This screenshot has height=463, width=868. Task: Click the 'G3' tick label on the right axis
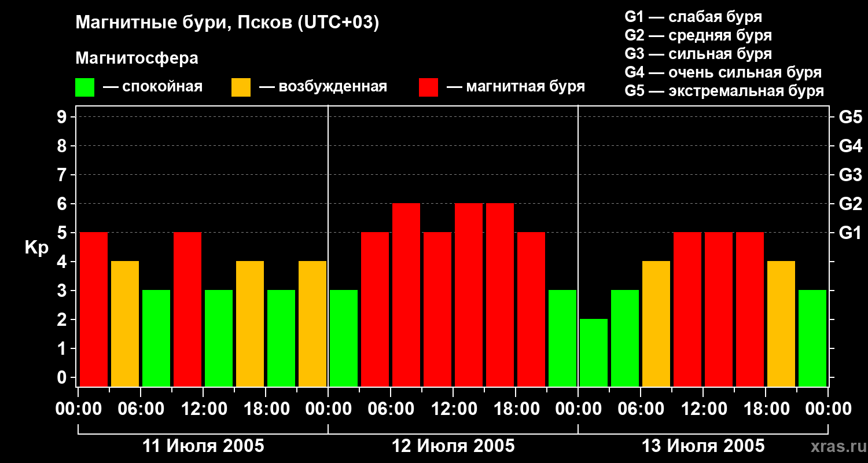tap(851, 175)
